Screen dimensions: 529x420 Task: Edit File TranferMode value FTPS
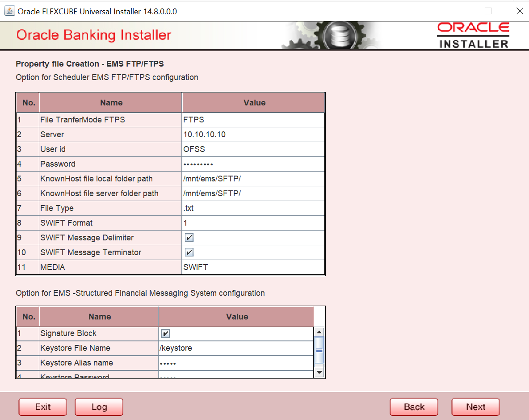pyautogui.click(x=253, y=120)
